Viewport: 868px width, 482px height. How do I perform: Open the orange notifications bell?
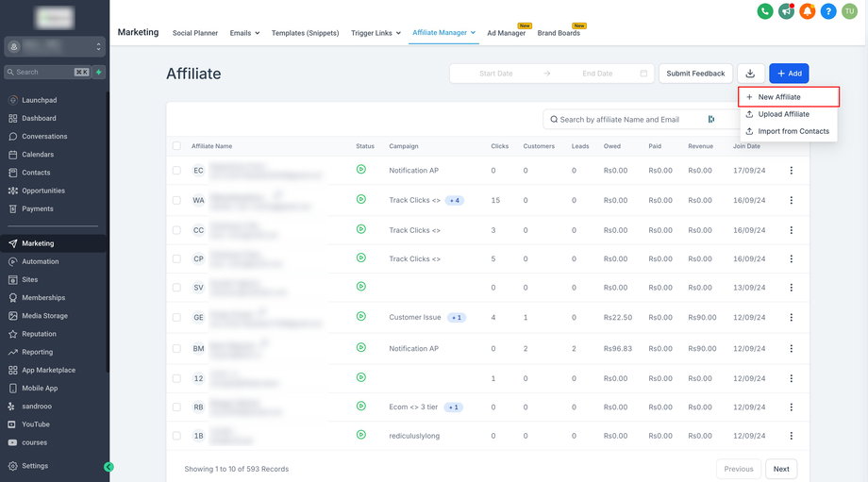[x=807, y=11]
